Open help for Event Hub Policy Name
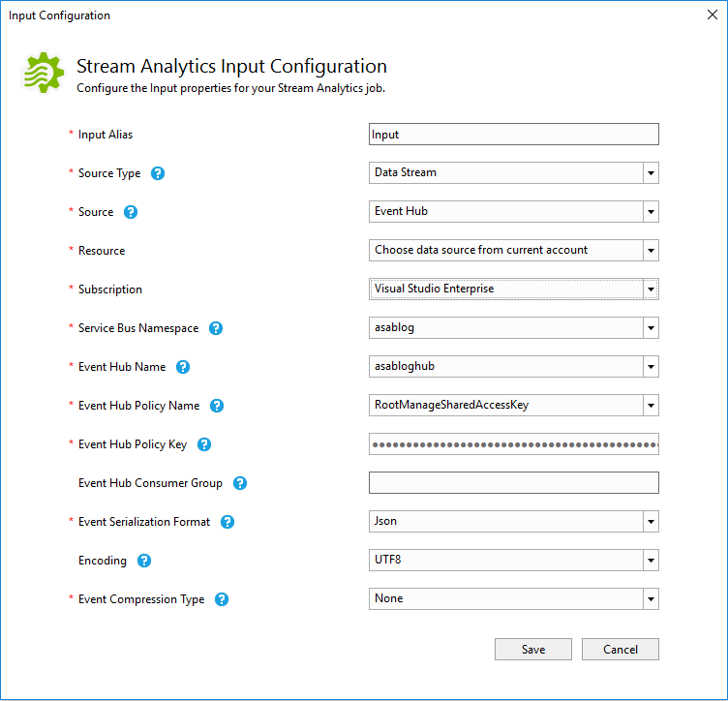728x701 pixels. tap(217, 406)
